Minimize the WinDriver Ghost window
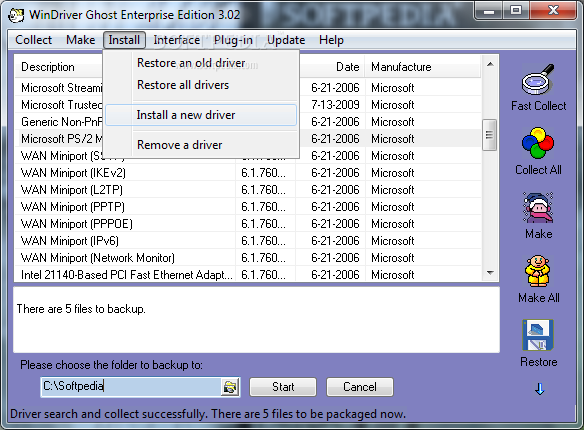The image size is (584, 430). [x=489, y=11]
